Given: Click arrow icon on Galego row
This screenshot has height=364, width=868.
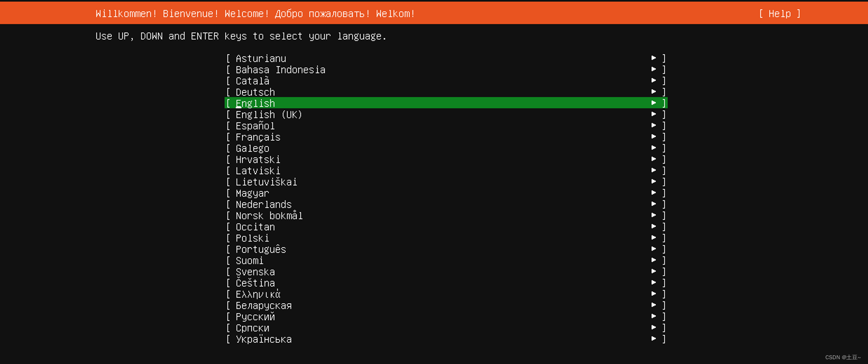Looking at the screenshot, I should coord(654,148).
